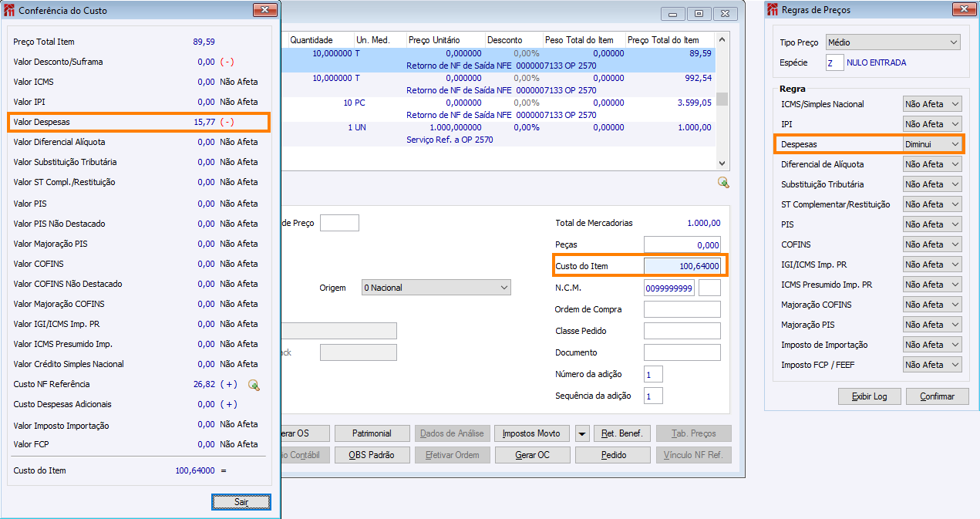Open Imposto FCP / FEEF rule dropdown
980x519 pixels.
coord(932,365)
